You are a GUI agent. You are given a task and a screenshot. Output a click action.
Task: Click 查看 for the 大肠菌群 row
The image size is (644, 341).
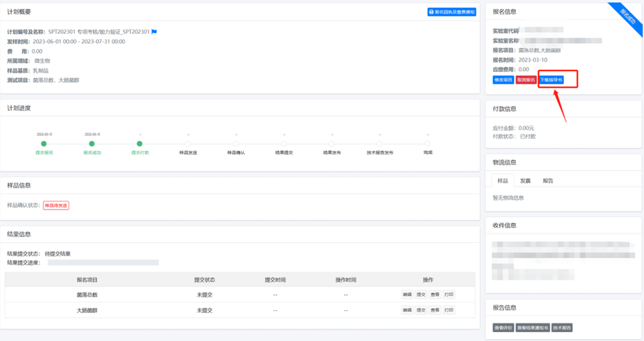coord(435,310)
